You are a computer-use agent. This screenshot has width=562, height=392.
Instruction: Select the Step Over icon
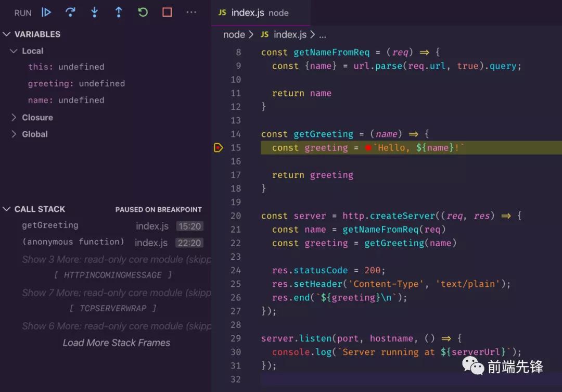pos(70,12)
